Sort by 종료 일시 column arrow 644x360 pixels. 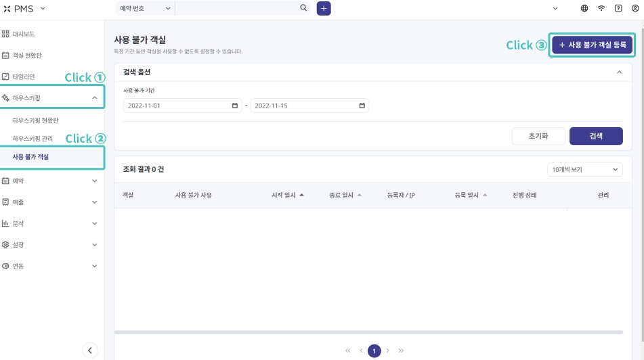tap(360, 195)
